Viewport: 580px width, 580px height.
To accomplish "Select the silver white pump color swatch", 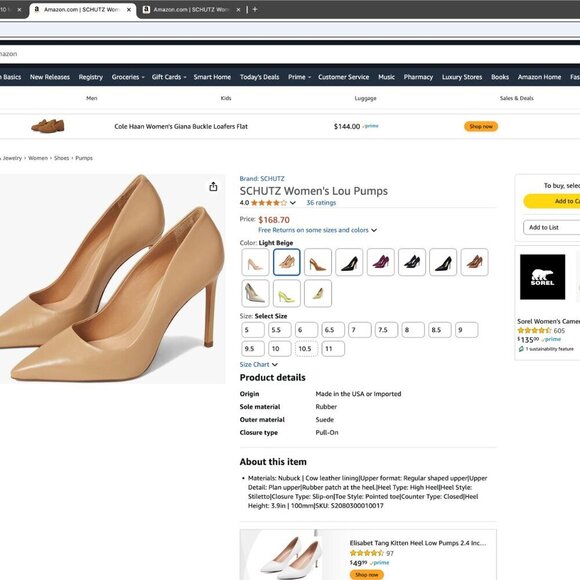I will 255,294.
